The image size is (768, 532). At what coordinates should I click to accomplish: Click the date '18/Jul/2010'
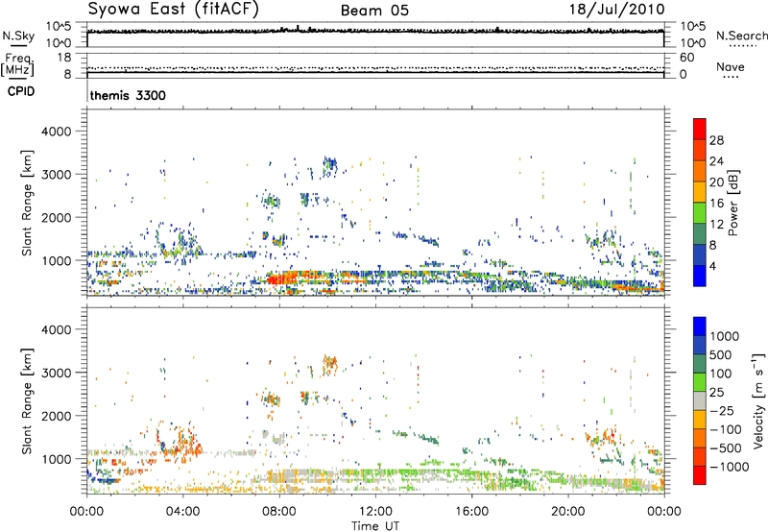pyautogui.click(x=616, y=10)
